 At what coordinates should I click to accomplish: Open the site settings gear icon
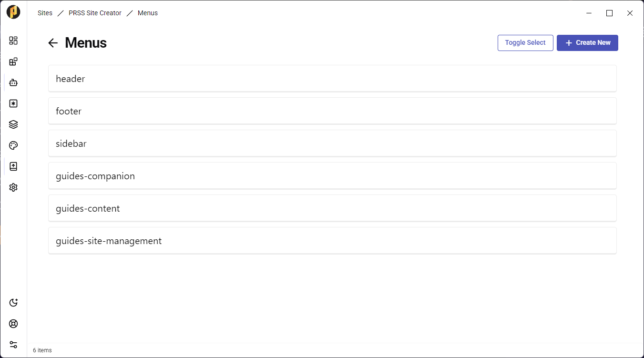13,187
